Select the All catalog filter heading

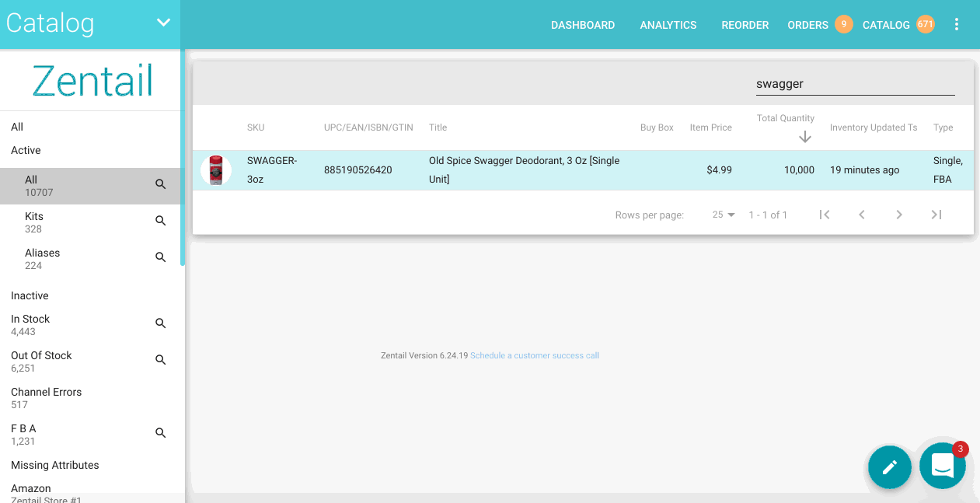17,127
